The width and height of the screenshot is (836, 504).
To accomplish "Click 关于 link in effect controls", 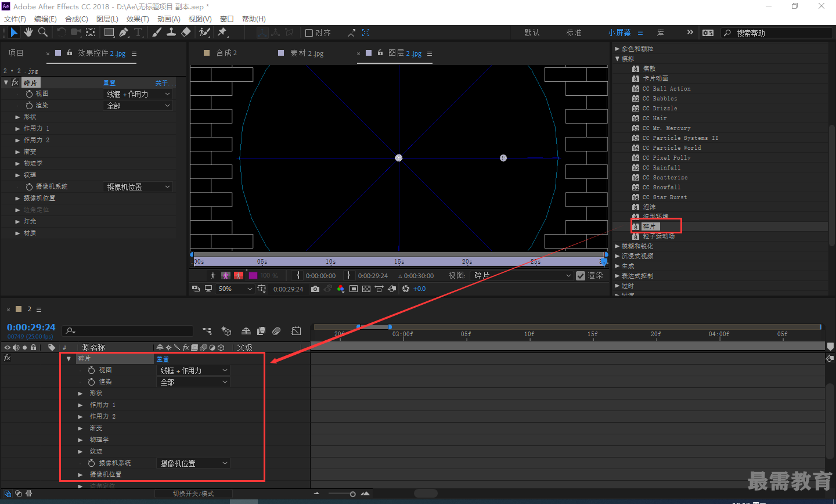I will click(164, 83).
